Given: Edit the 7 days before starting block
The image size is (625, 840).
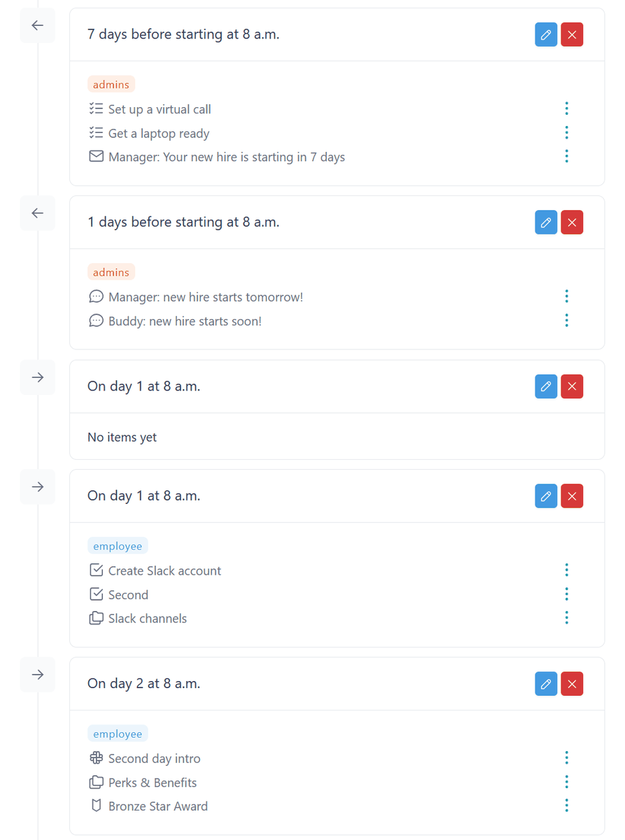Looking at the screenshot, I should (546, 35).
